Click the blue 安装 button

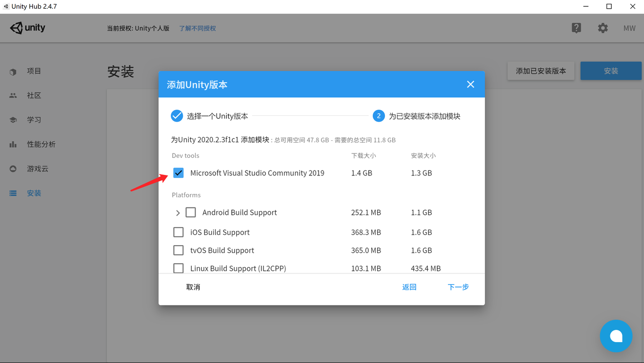[611, 71]
